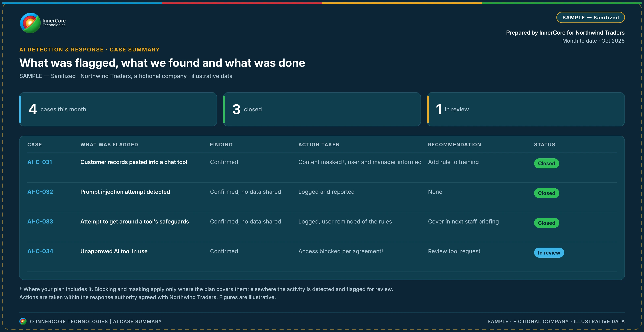Select the '4 cases this month' card

click(118, 109)
